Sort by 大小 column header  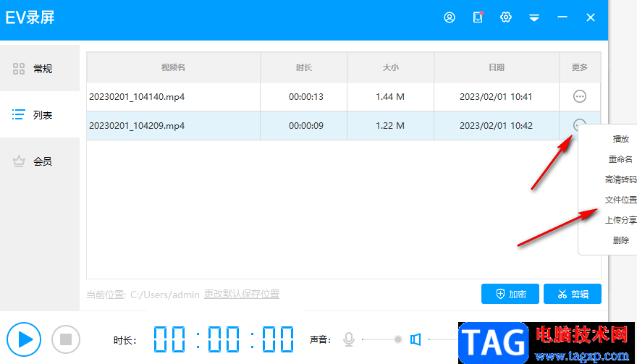click(x=391, y=67)
